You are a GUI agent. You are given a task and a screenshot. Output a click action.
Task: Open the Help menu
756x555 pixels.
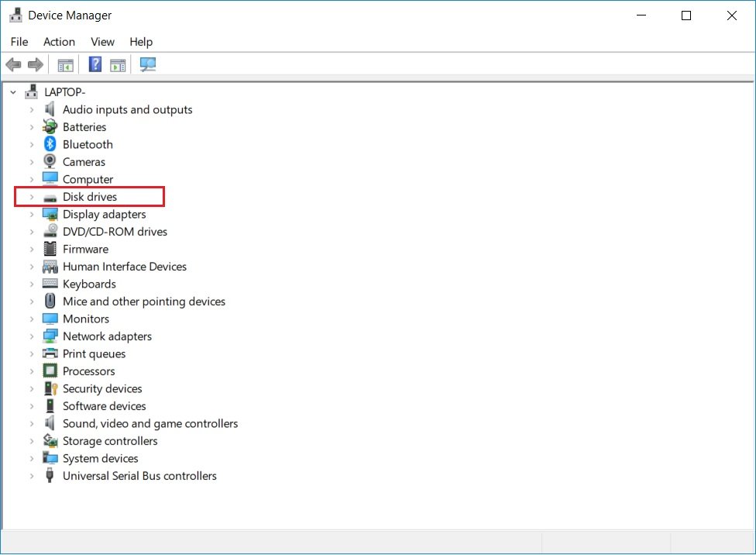click(141, 42)
